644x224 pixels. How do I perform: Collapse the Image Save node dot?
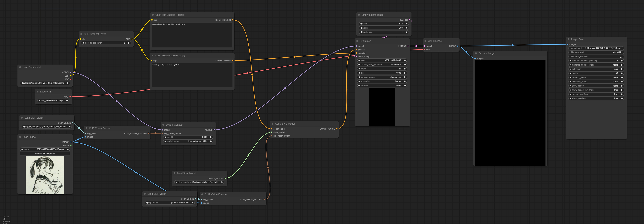(x=569, y=39)
